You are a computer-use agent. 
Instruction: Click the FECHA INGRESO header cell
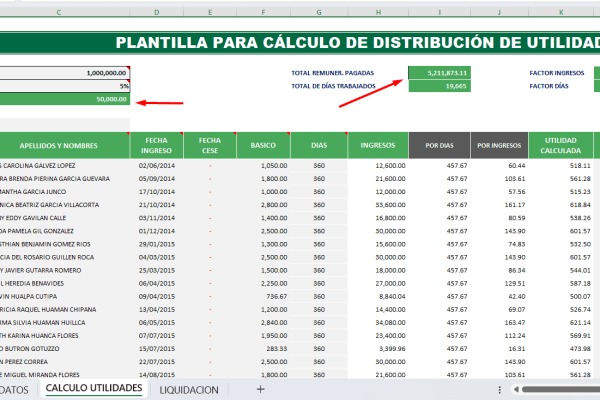(x=157, y=145)
